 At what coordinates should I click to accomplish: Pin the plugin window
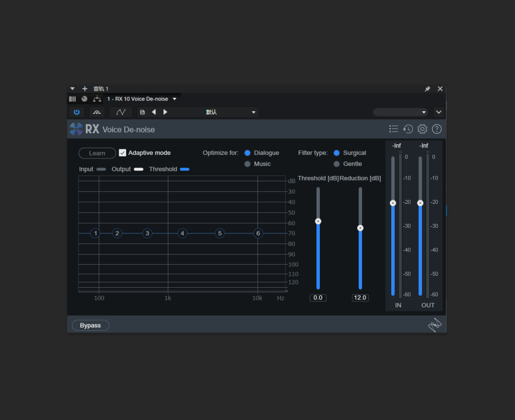pos(427,89)
